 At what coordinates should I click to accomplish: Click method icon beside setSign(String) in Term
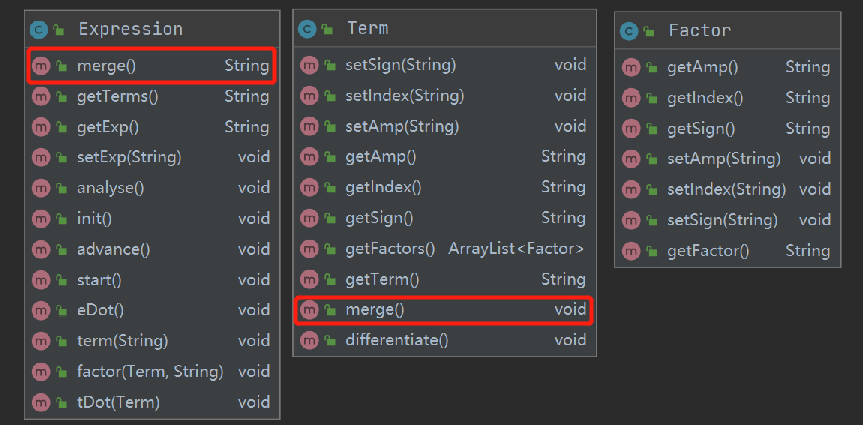[310, 65]
